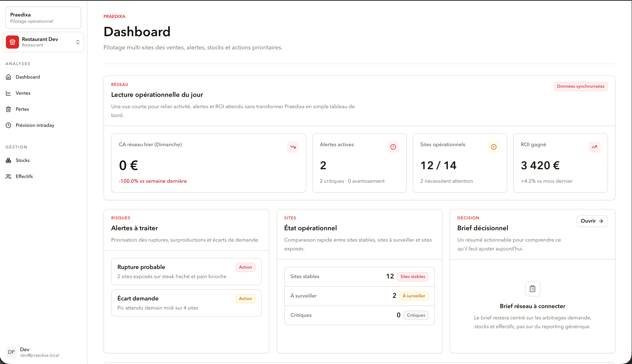
Task: Click the Données synchronisées badge
Action: point(580,86)
